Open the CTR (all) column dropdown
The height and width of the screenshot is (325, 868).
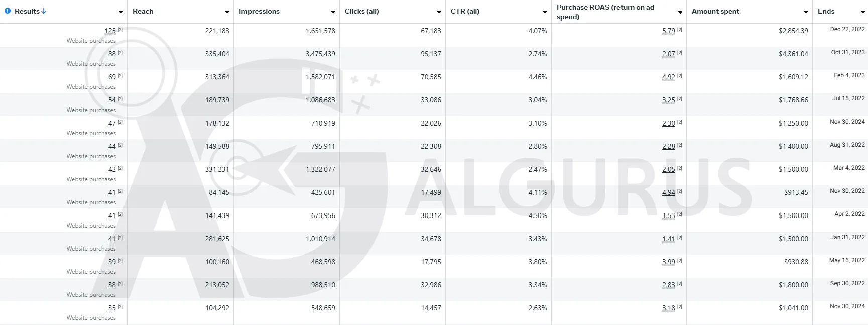click(x=545, y=12)
